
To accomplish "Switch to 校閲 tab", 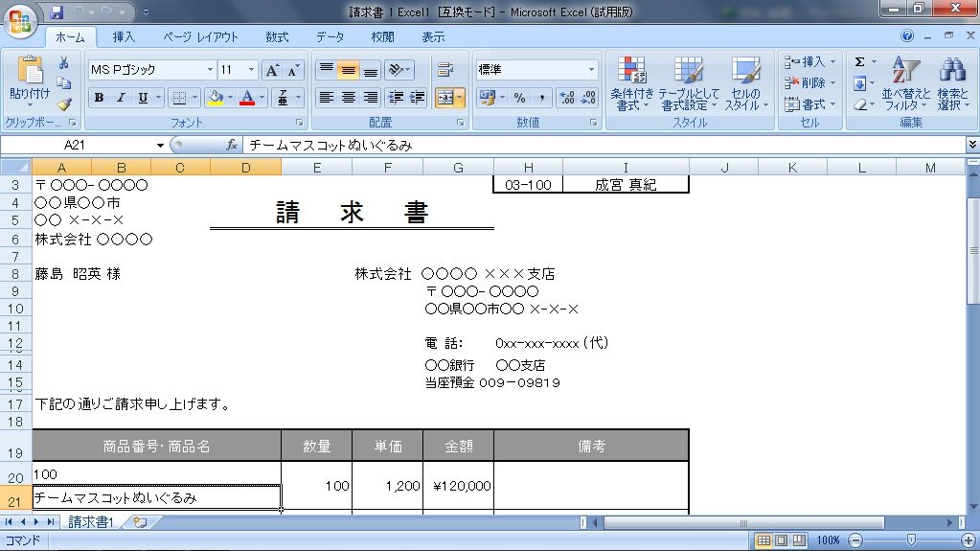I will coord(382,37).
